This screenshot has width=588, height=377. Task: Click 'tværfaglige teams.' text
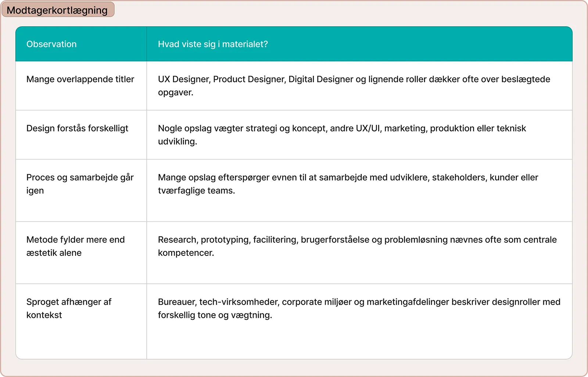(196, 191)
